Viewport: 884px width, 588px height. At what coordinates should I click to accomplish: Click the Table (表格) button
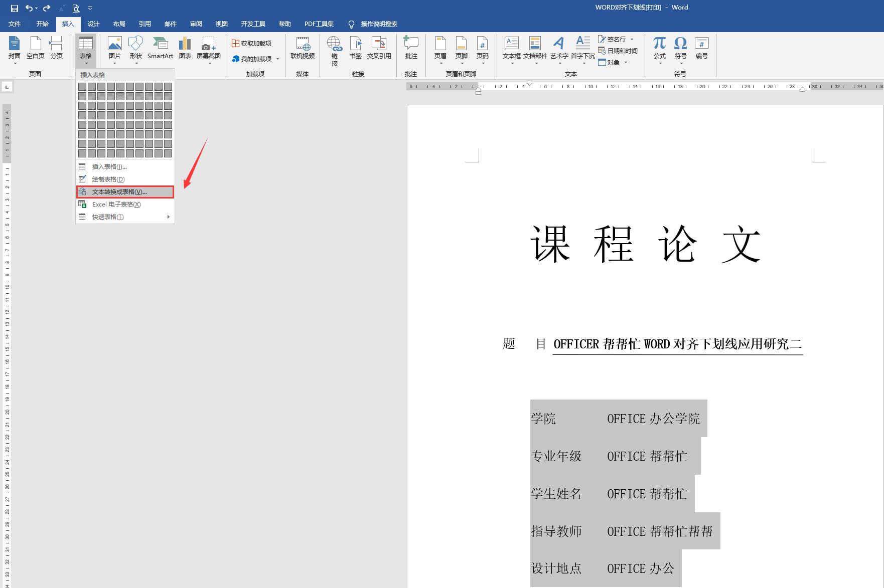click(x=86, y=50)
